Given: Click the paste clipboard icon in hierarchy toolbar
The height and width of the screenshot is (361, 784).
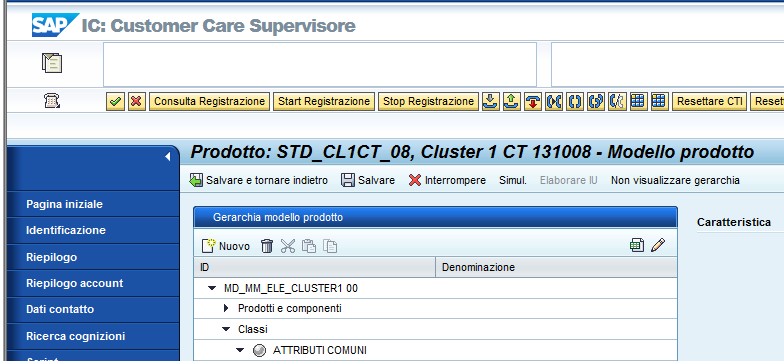Looking at the screenshot, I should tap(309, 246).
